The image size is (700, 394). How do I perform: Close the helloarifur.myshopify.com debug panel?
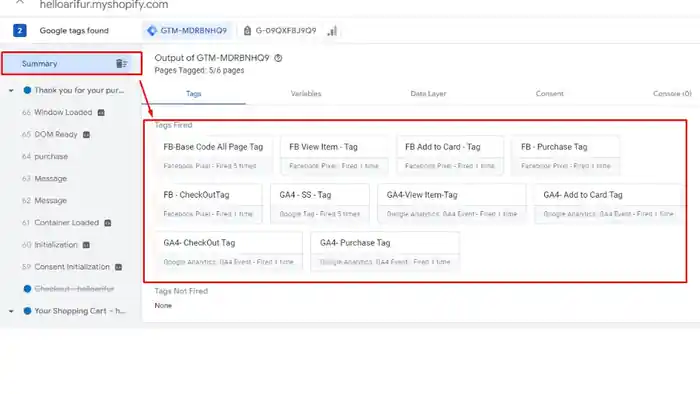[20, 2]
